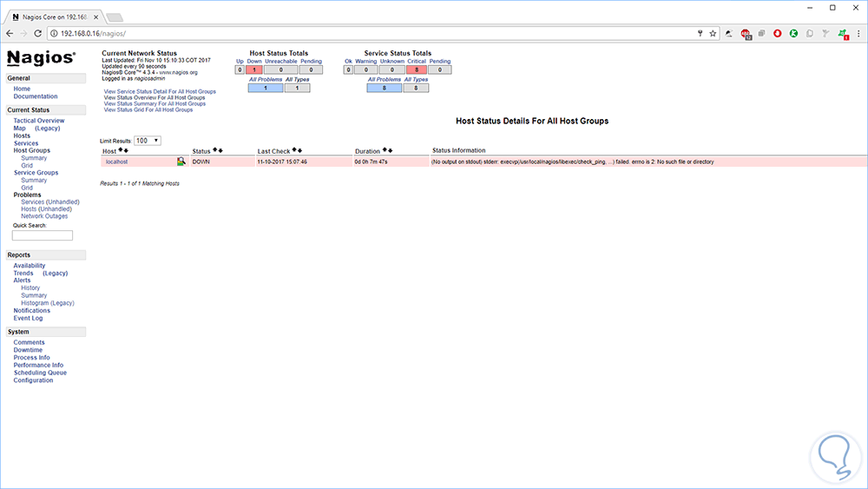
Task: View site information icon in address bar
Action: [54, 33]
